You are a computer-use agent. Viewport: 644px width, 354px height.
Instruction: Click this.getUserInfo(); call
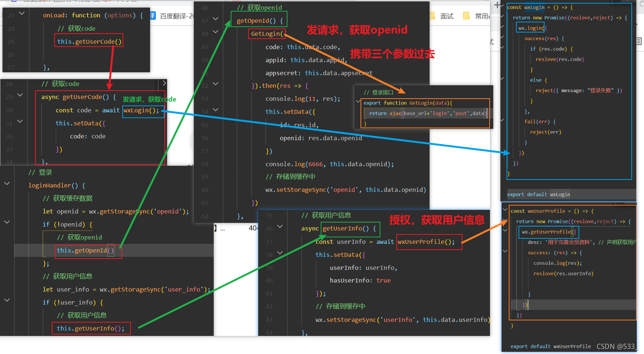pos(90,329)
